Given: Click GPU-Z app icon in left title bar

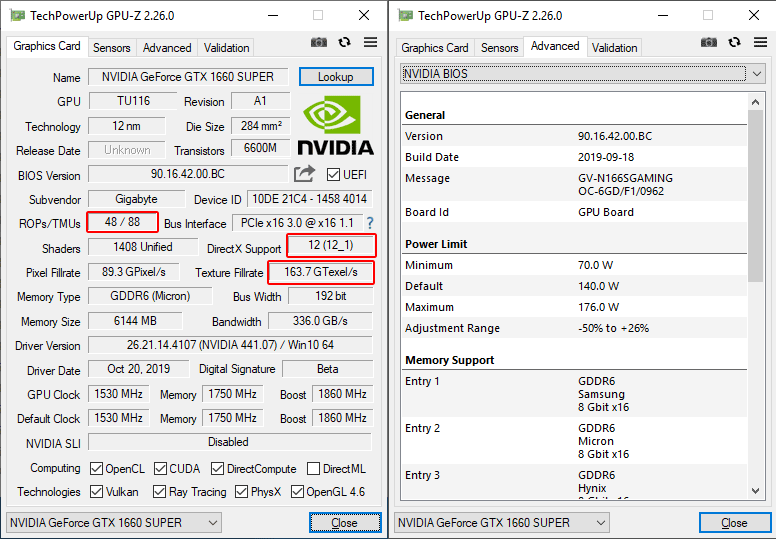Looking at the screenshot, I should pos(17,16).
